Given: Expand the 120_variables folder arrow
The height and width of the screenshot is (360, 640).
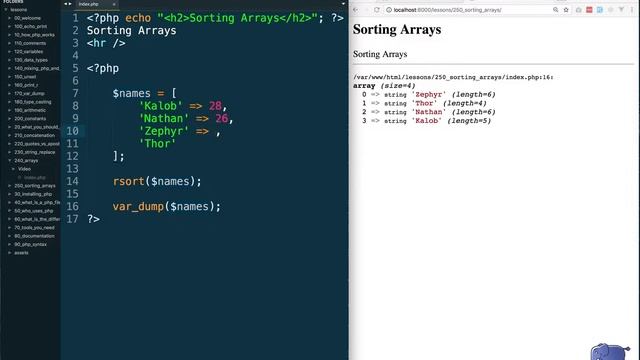Looking at the screenshot, I should click(10, 52).
